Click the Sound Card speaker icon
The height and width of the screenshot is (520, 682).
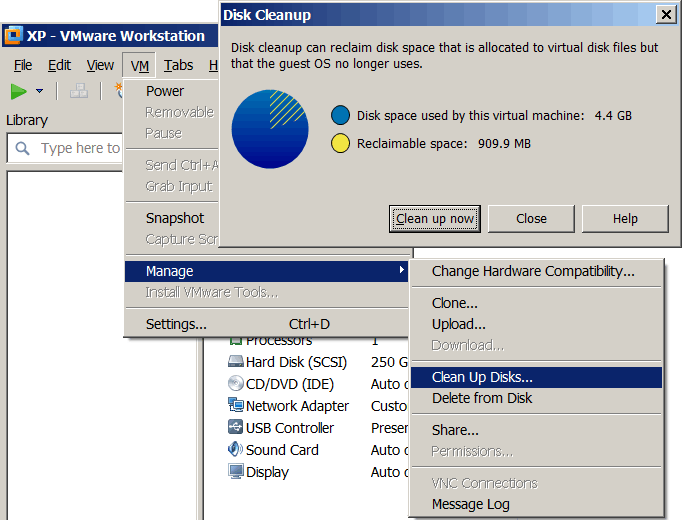click(235, 449)
